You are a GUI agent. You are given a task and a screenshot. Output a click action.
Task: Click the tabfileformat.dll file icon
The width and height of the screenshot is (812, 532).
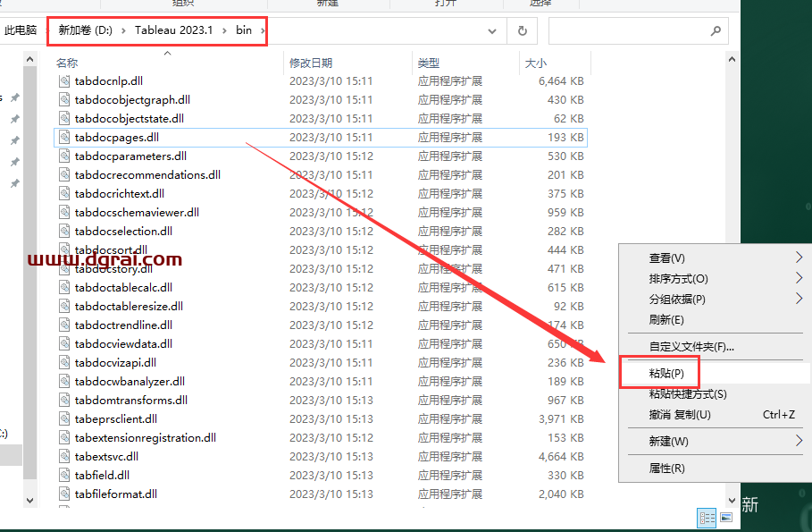click(x=64, y=494)
